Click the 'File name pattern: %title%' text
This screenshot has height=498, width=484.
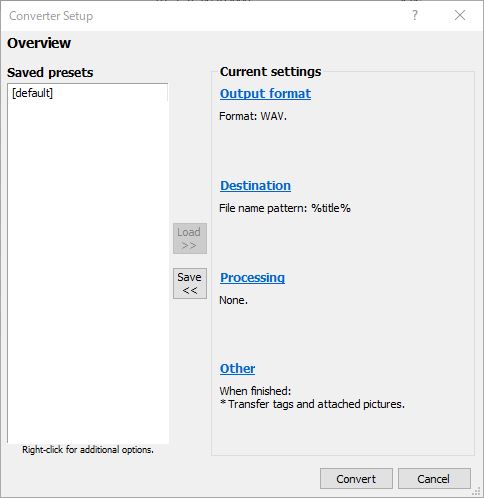(285, 208)
